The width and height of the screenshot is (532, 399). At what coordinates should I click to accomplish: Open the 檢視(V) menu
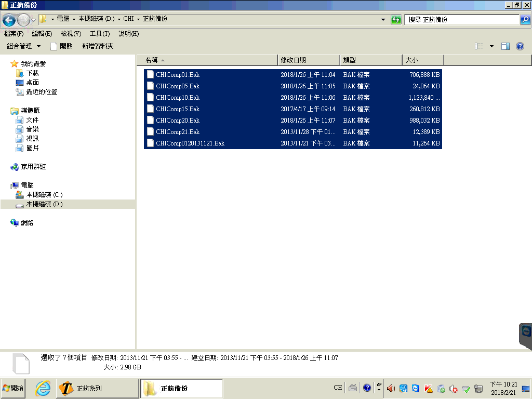[71, 34]
